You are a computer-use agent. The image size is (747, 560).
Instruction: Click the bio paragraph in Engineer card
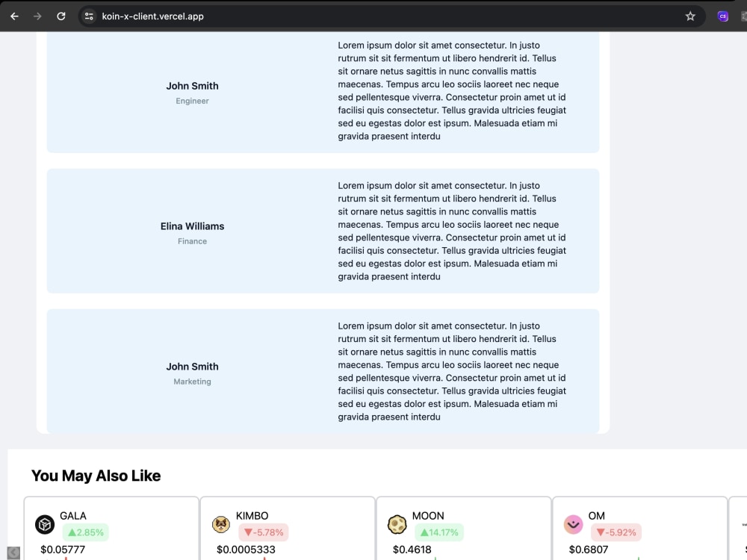click(x=452, y=90)
